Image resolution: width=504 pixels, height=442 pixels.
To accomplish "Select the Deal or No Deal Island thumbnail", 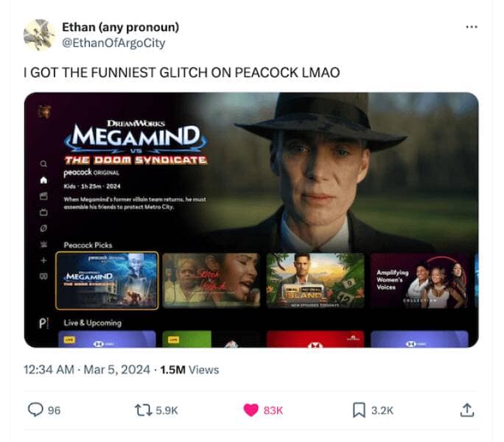I will (x=315, y=281).
